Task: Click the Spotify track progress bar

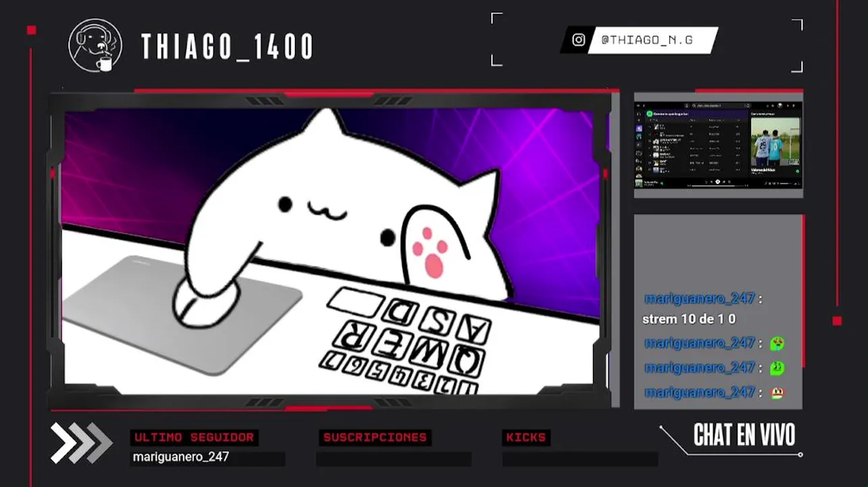Action: coord(718,186)
